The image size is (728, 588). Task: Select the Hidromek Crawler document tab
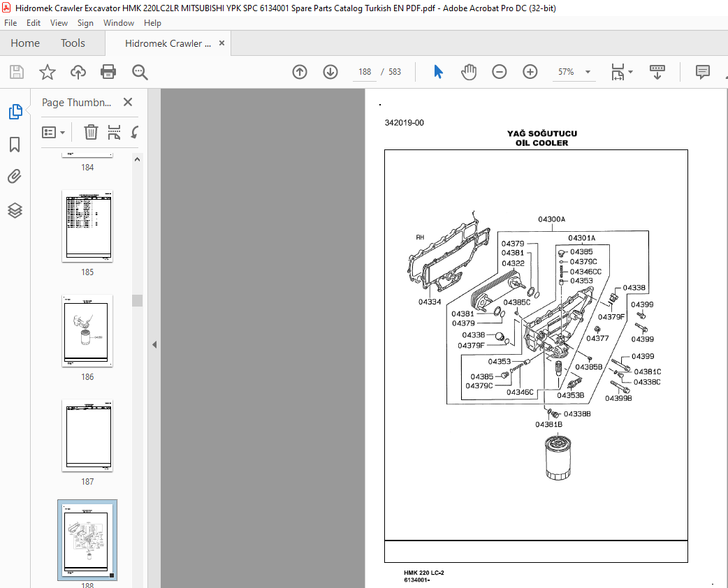[168, 43]
